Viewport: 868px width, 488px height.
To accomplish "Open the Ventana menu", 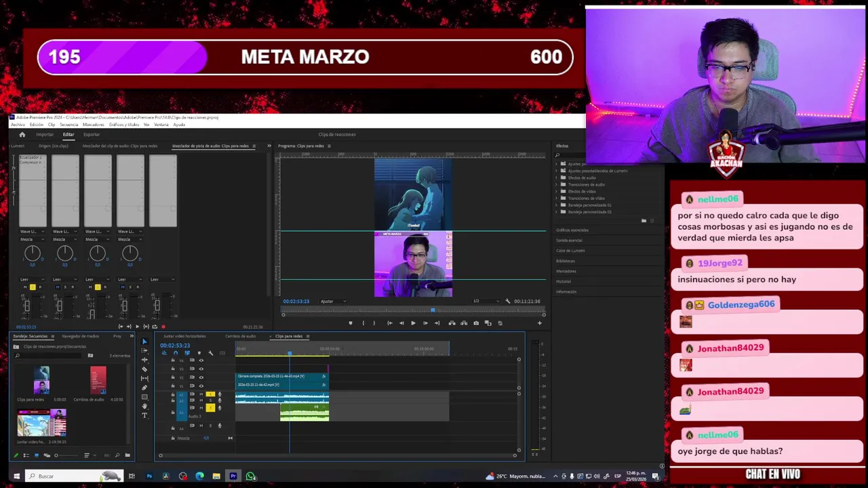I will 161,125.
